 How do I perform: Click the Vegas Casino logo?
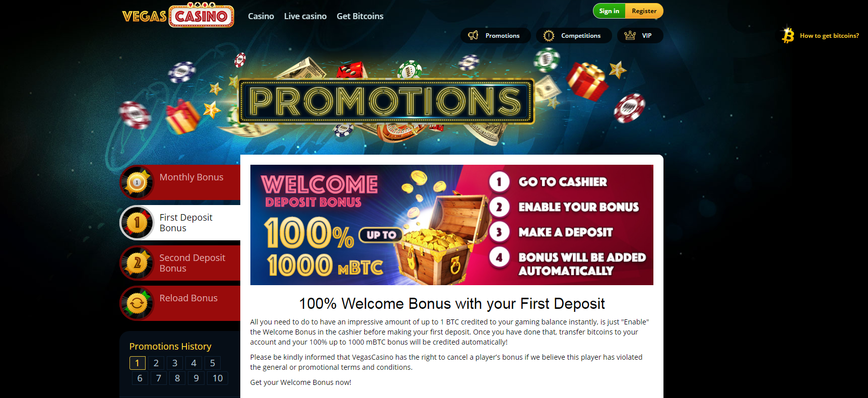[x=178, y=15]
